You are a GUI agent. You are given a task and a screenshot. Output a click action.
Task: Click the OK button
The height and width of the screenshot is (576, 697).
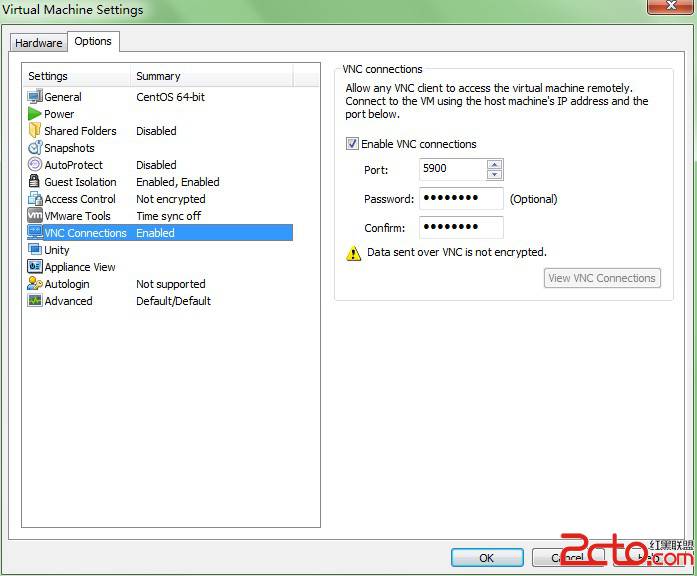[x=487, y=558]
